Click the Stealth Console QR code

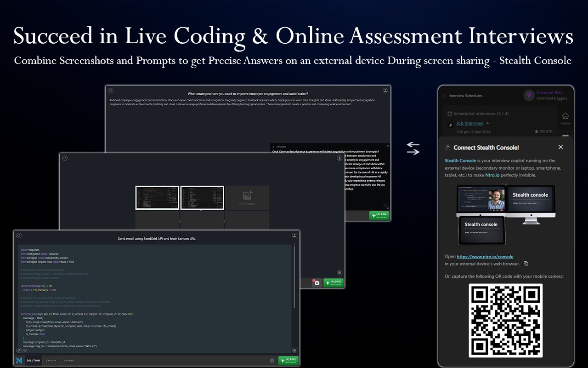click(506, 320)
